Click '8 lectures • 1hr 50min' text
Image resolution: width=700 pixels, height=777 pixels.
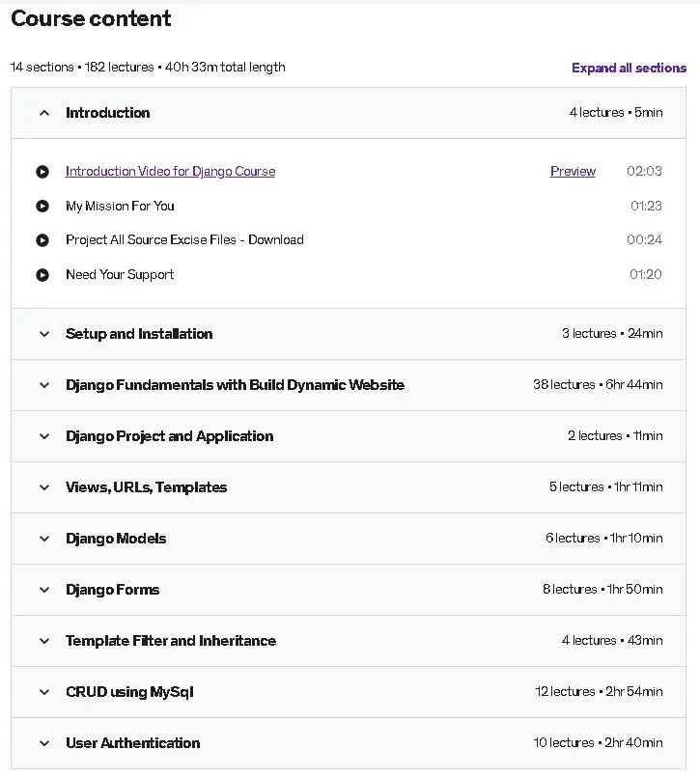602,589
